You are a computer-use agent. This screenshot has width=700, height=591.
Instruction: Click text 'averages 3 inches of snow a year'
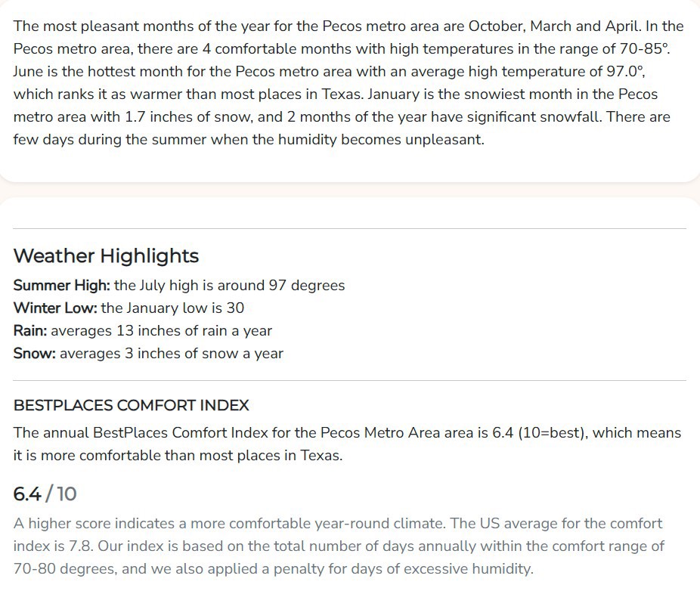(172, 354)
